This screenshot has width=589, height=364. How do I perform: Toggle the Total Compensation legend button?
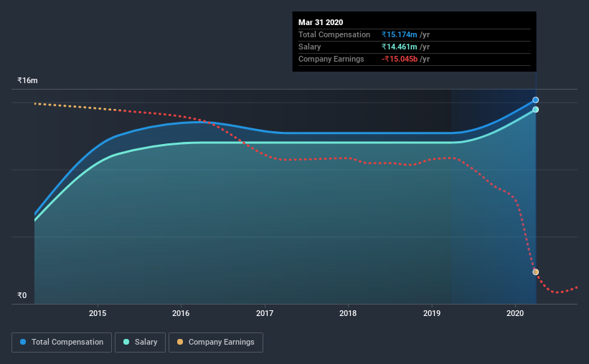tap(62, 343)
